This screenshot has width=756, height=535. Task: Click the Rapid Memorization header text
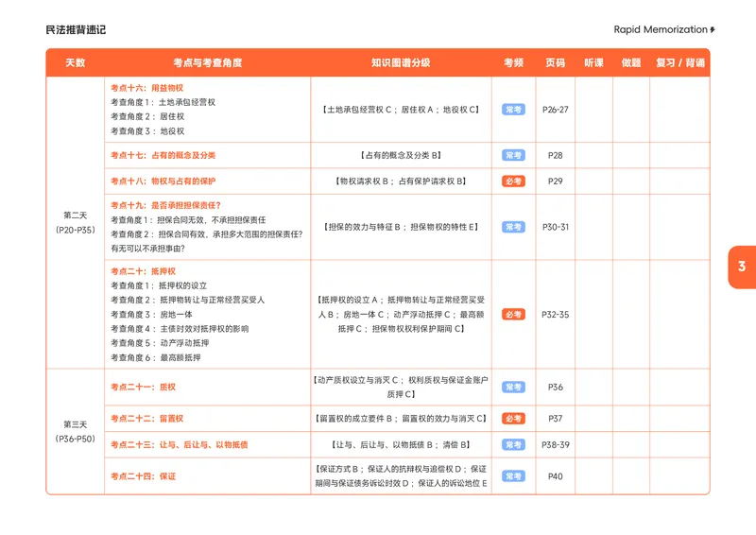click(660, 29)
